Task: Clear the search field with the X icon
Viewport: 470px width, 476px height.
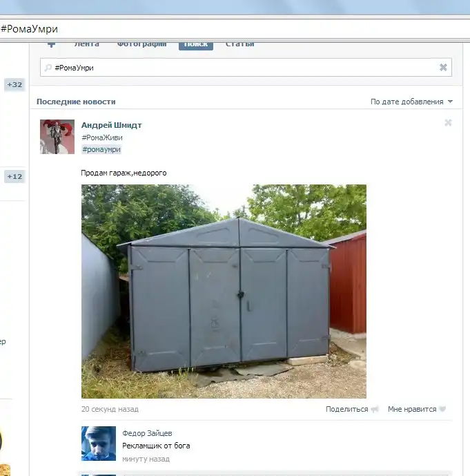Action: point(443,68)
